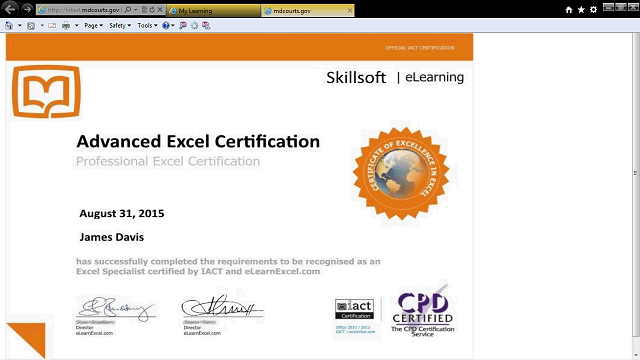
Task: Open Favorites star icon
Action: coord(581,10)
